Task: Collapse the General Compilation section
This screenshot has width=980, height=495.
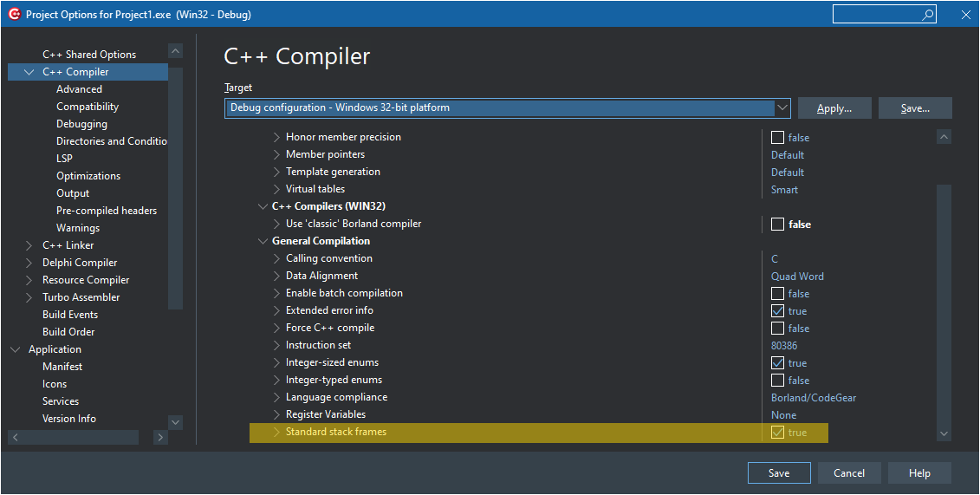Action: pos(263,242)
